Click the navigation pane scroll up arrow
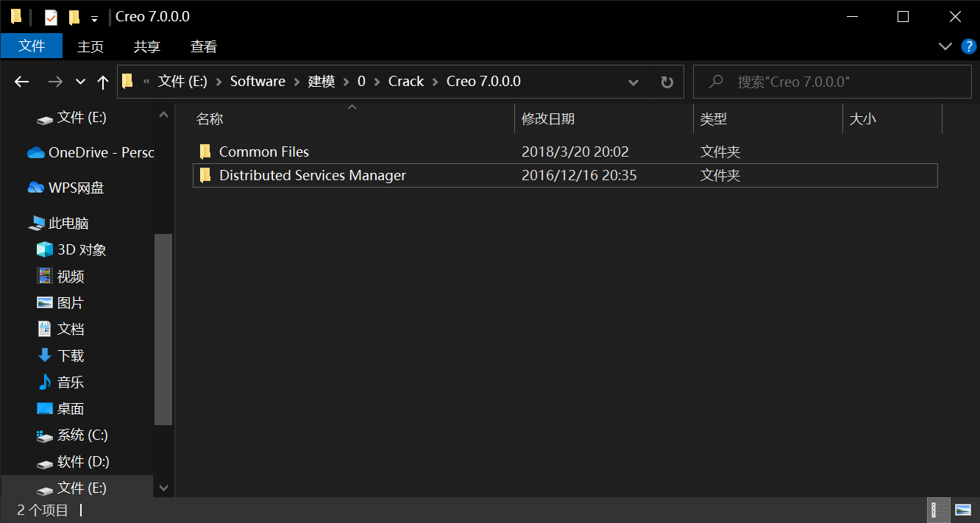The width and height of the screenshot is (980, 523). pos(163,114)
